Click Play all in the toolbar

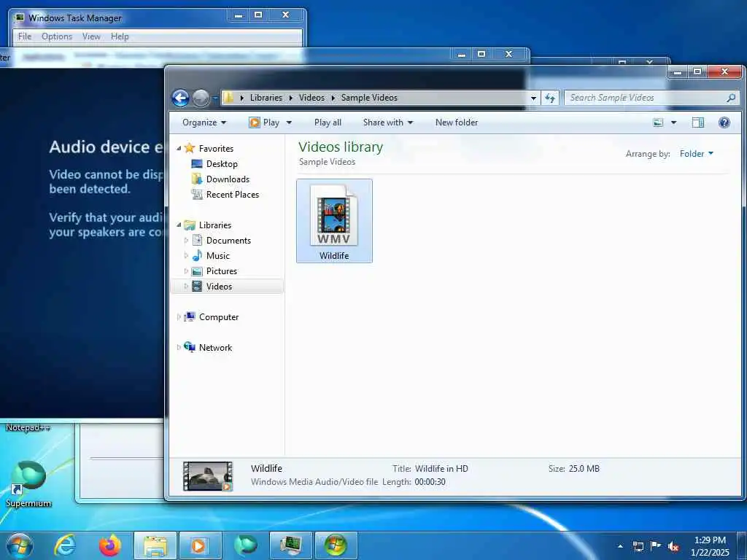click(328, 122)
